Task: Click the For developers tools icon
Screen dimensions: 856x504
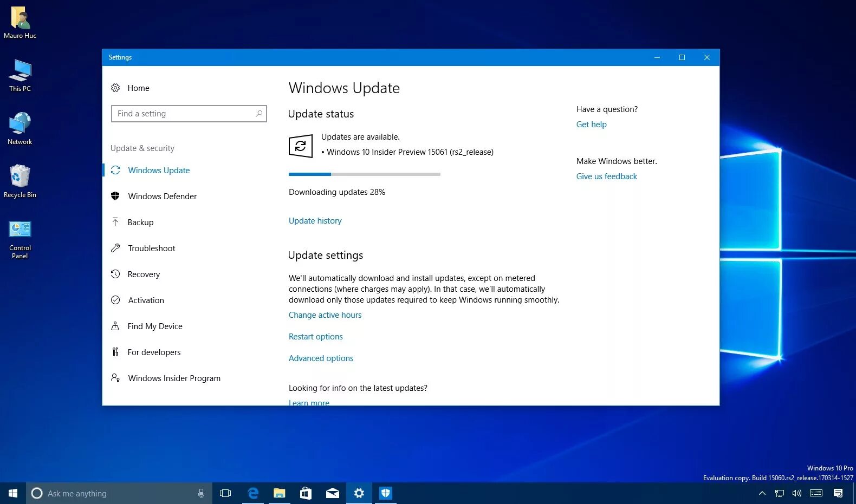Action: (x=115, y=352)
